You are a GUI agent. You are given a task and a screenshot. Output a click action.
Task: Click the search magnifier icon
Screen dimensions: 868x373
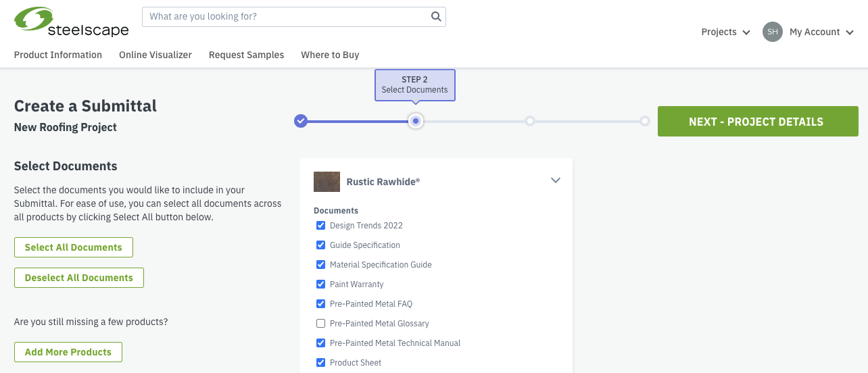(x=436, y=16)
